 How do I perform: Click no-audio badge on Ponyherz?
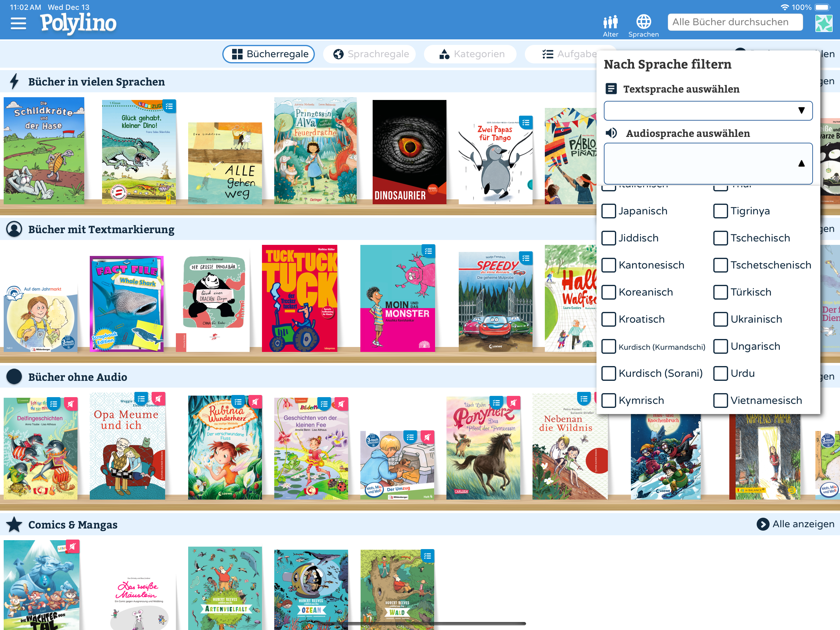513,402
